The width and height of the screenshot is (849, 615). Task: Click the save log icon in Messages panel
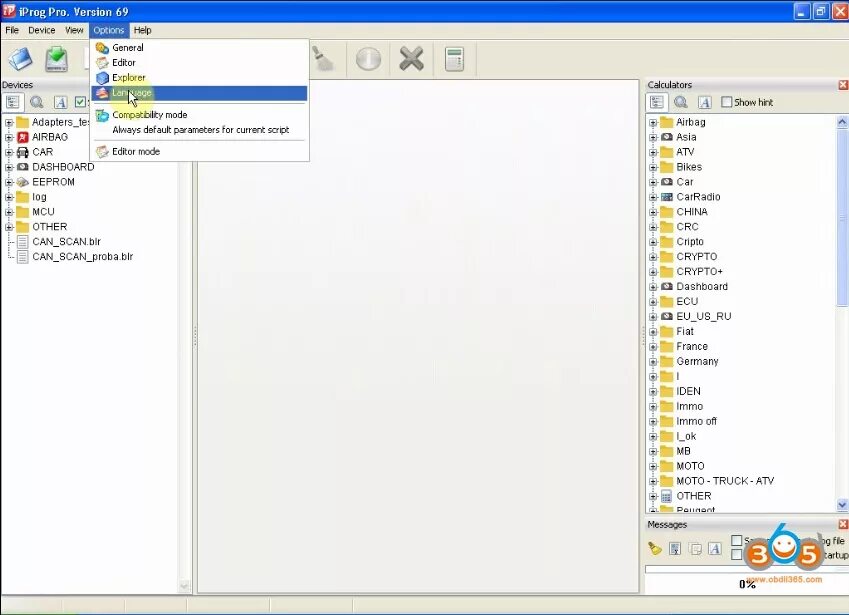675,548
